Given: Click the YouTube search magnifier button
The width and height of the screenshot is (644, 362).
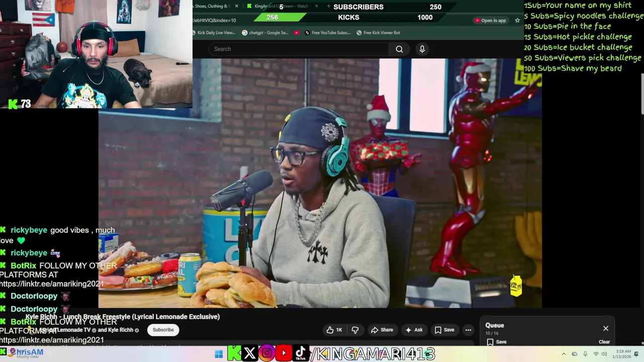Looking at the screenshot, I should 399,49.
